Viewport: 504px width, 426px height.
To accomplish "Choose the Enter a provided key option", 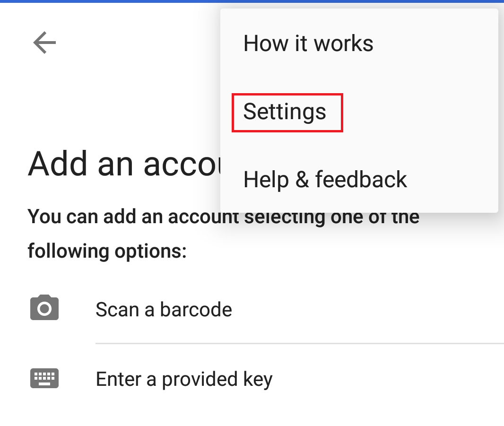I will point(184,379).
